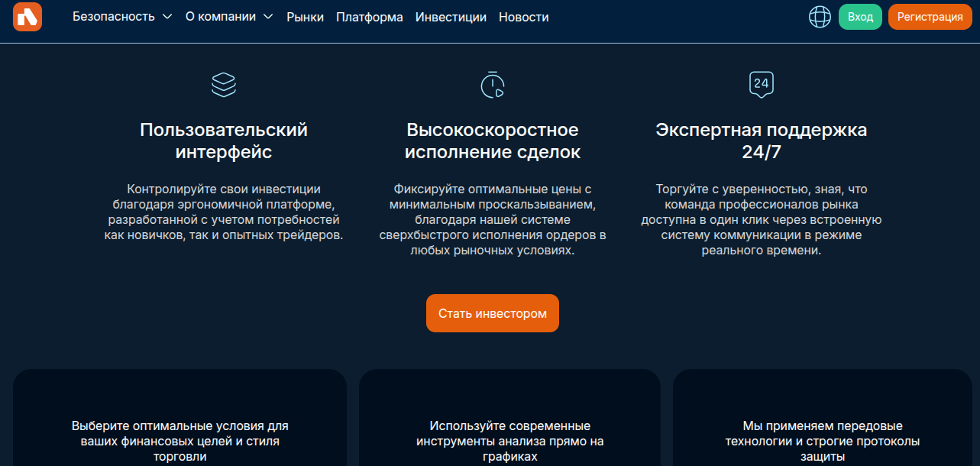980x466 pixels.
Task: Click the Высокоскоростное исполнение сделок heading
Action: pos(492,141)
